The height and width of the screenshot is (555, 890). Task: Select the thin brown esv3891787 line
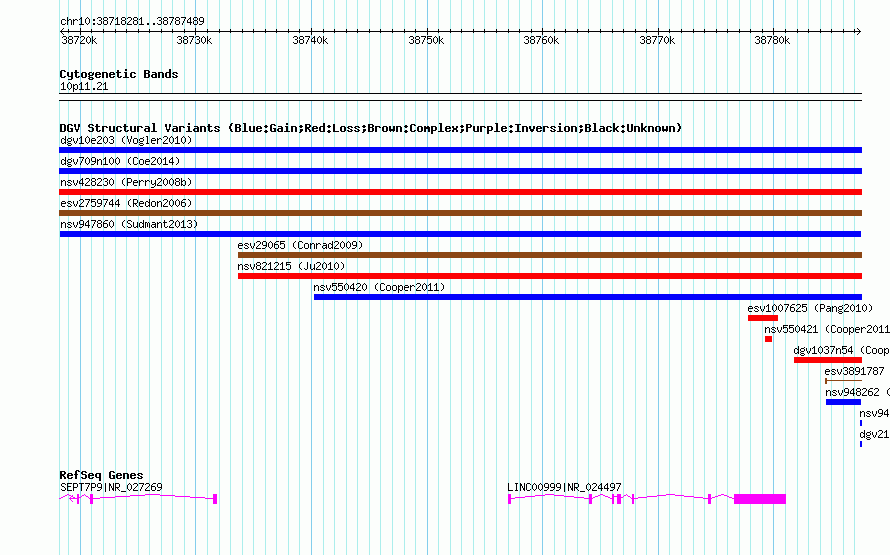pos(843,381)
